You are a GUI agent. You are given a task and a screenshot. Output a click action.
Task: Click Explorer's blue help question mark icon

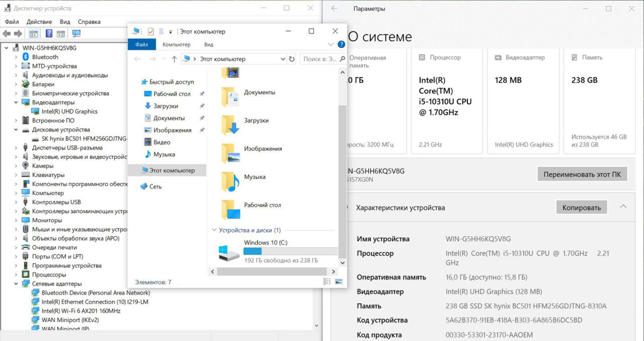point(341,44)
